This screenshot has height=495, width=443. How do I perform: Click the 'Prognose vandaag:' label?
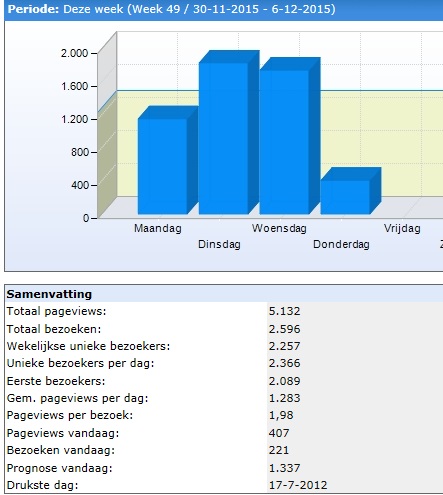tap(60, 468)
